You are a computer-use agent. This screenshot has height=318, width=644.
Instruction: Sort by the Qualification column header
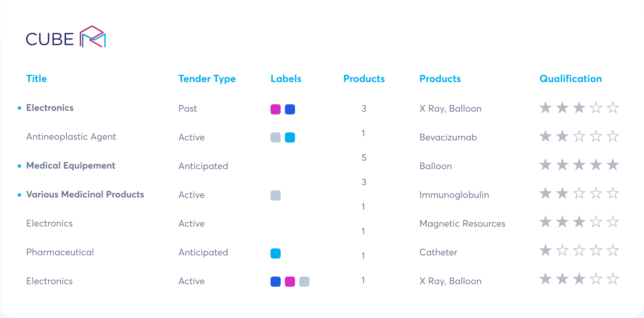click(x=570, y=79)
